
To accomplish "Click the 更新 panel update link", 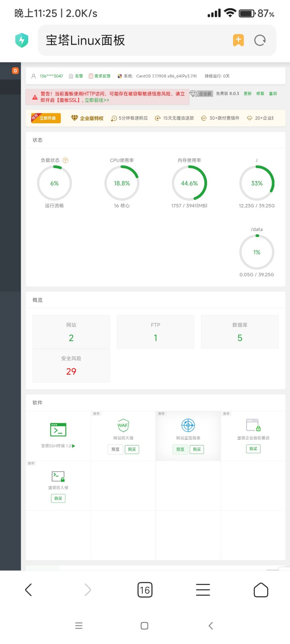I will coord(247,94).
